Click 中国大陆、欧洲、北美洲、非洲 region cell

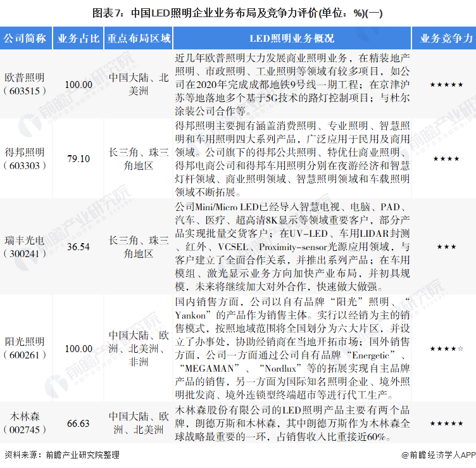(x=139, y=348)
